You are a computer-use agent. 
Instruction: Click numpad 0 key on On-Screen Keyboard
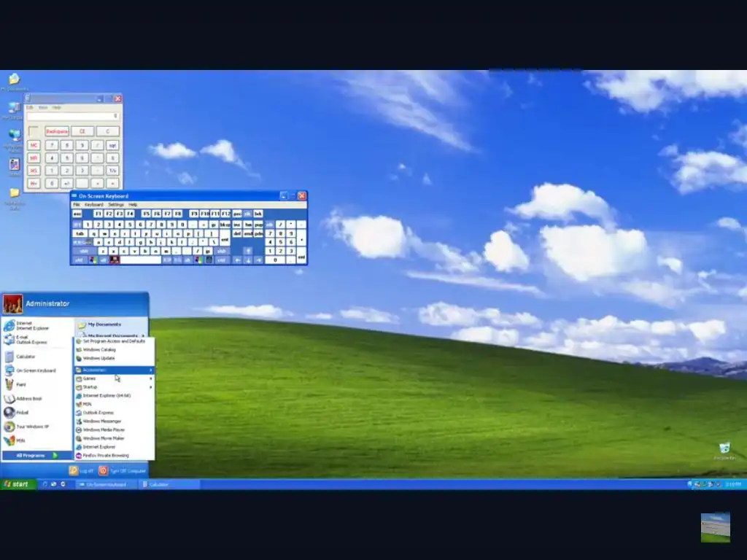point(275,260)
